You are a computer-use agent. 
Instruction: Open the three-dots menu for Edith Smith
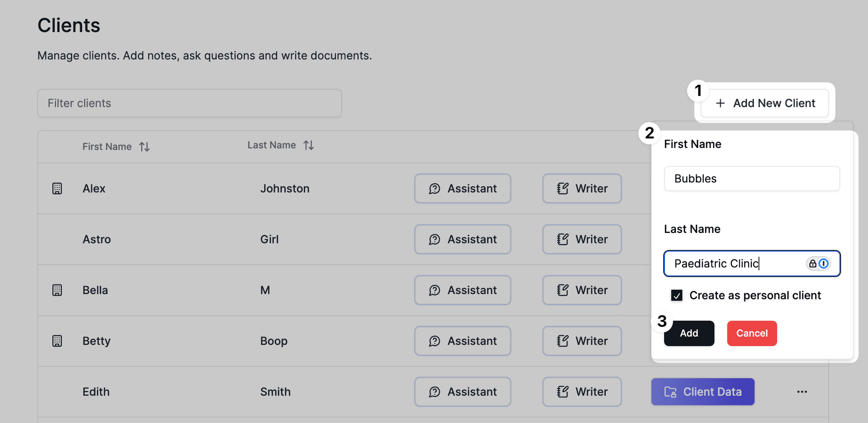point(802,392)
